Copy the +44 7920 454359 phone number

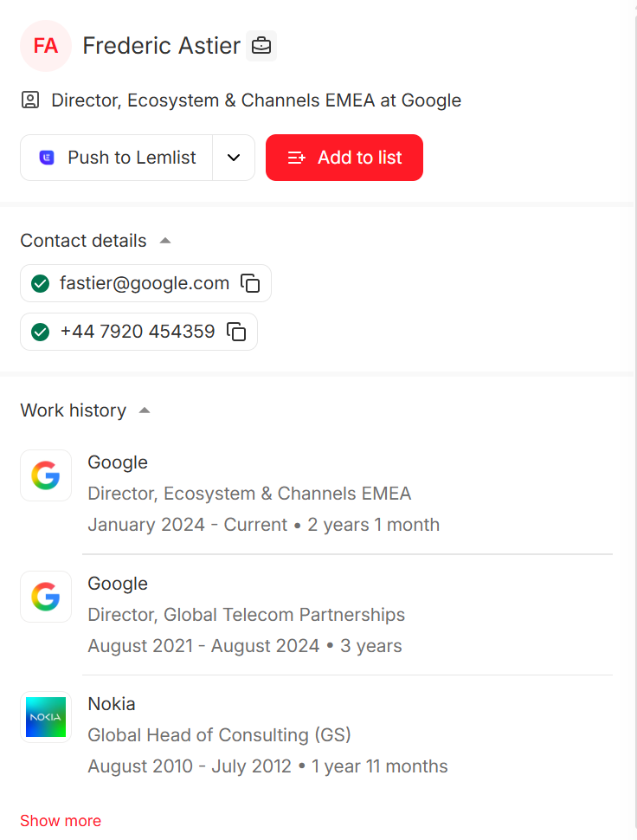pyautogui.click(x=236, y=332)
